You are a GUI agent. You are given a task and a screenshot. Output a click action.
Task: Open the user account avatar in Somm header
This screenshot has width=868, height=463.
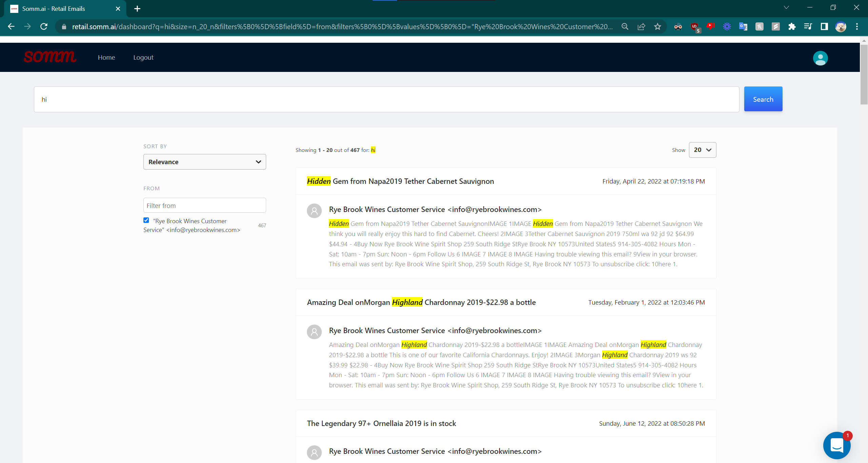820,58
